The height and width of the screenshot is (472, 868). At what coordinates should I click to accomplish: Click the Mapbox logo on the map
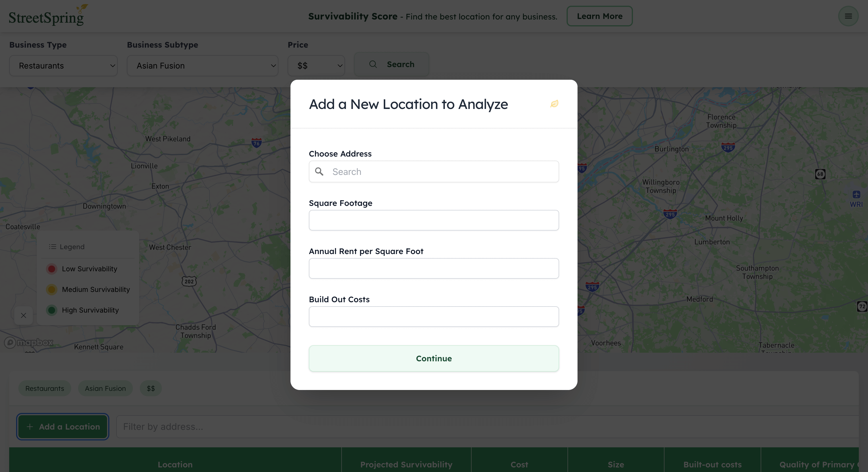[x=28, y=342]
